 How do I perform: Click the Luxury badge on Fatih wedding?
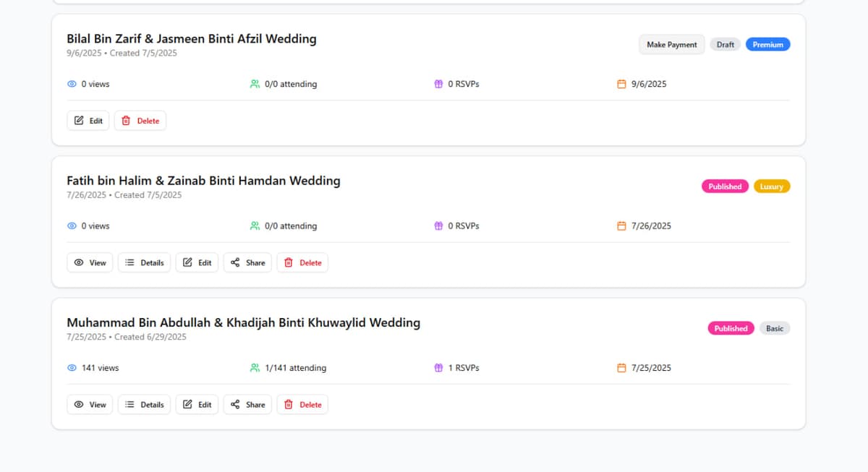point(771,186)
